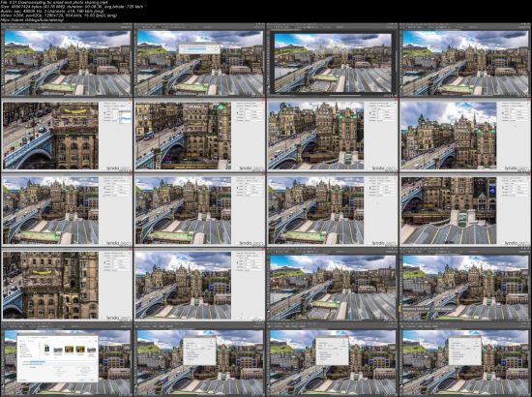Select close-up thumbnail of glass station roof entrance

pyautogui.click(x=465, y=209)
